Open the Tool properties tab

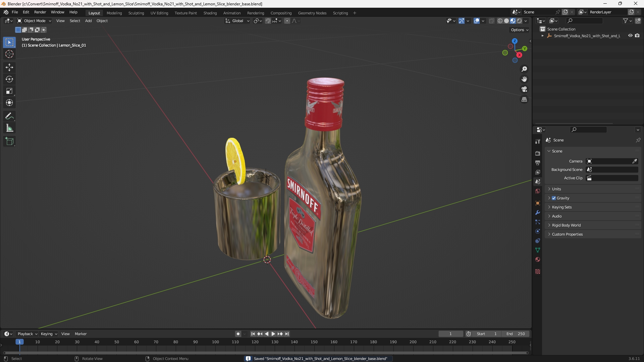pos(538,141)
